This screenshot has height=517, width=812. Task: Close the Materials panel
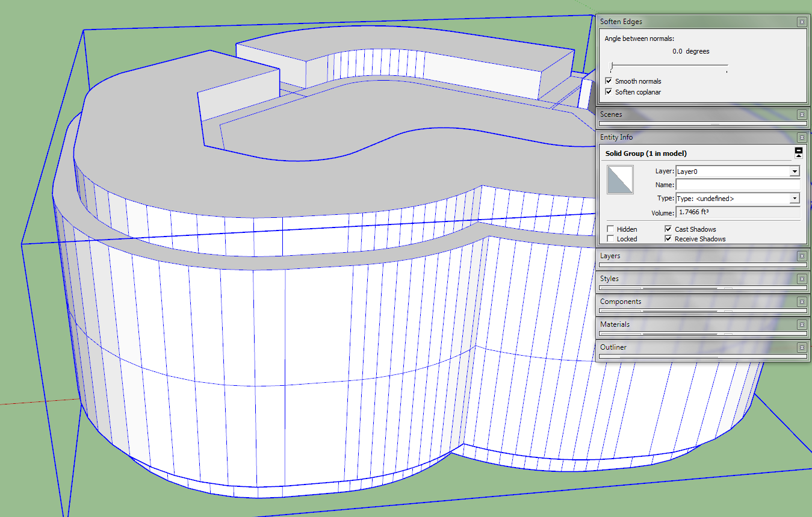click(802, 325)
